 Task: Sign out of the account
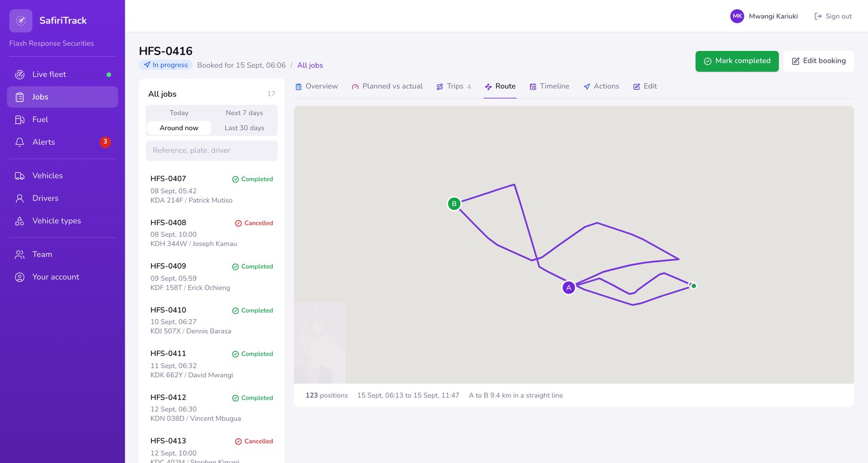click(833, 16)
